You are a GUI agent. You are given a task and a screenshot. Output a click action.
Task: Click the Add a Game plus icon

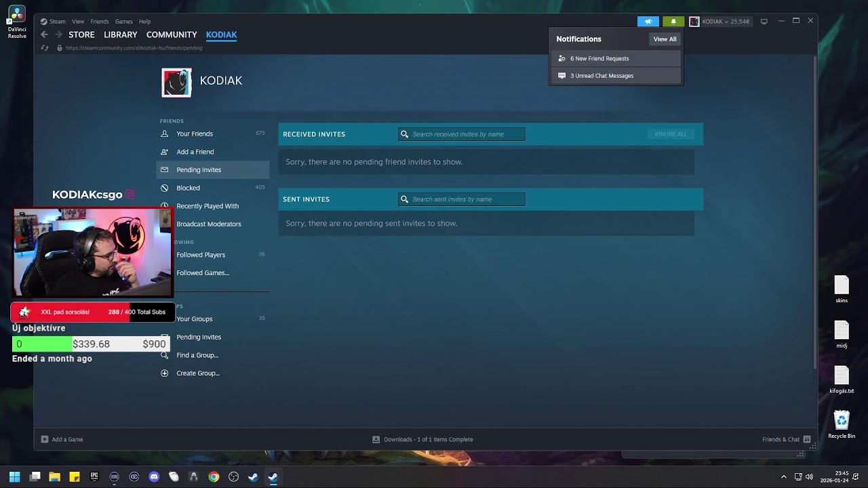[x=45, y=439]
